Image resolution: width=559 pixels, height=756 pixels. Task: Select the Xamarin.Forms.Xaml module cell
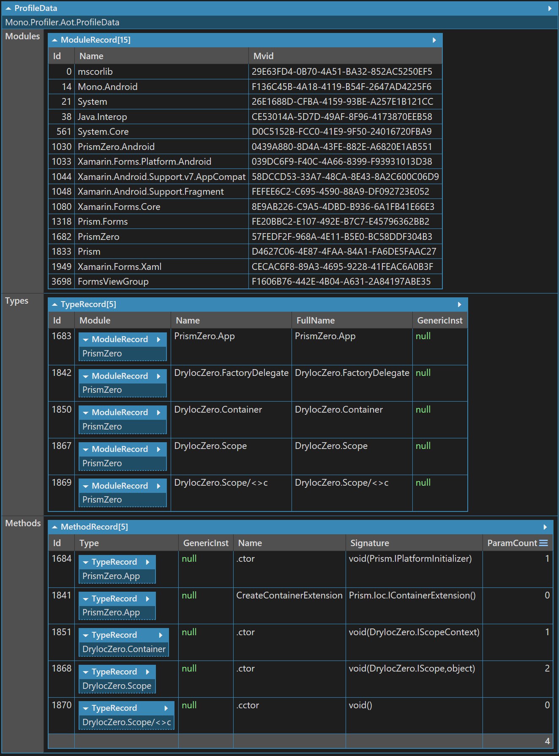click(x=161, y=267)
